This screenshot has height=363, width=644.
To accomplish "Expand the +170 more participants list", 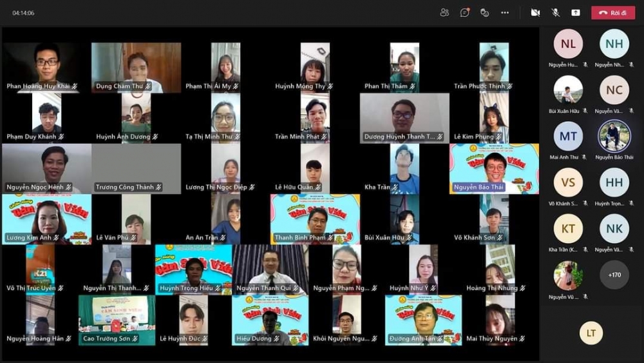I will 614,275.
